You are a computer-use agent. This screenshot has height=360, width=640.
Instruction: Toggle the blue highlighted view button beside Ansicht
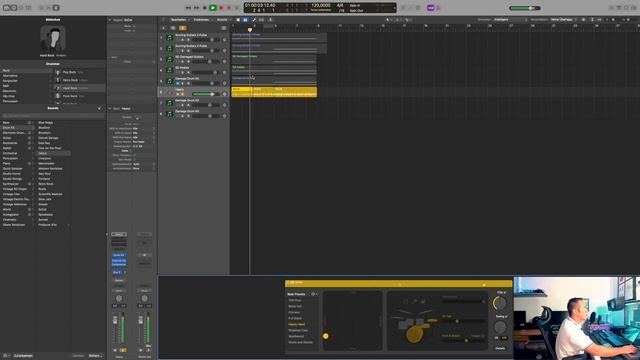[x=245, y=20]
